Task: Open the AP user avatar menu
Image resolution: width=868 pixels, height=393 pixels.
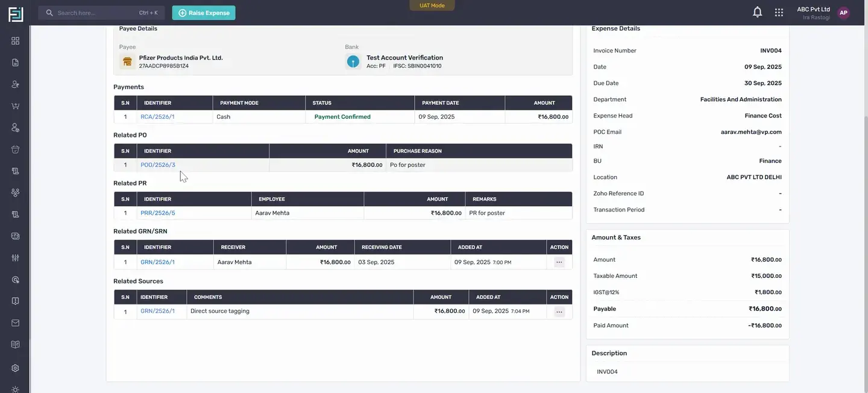Action: click(x=843, y=13)
